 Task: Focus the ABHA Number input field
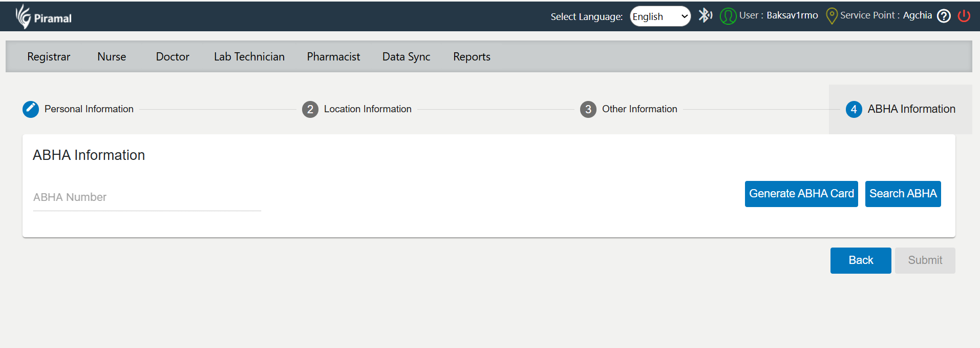(x=147, y=198)
